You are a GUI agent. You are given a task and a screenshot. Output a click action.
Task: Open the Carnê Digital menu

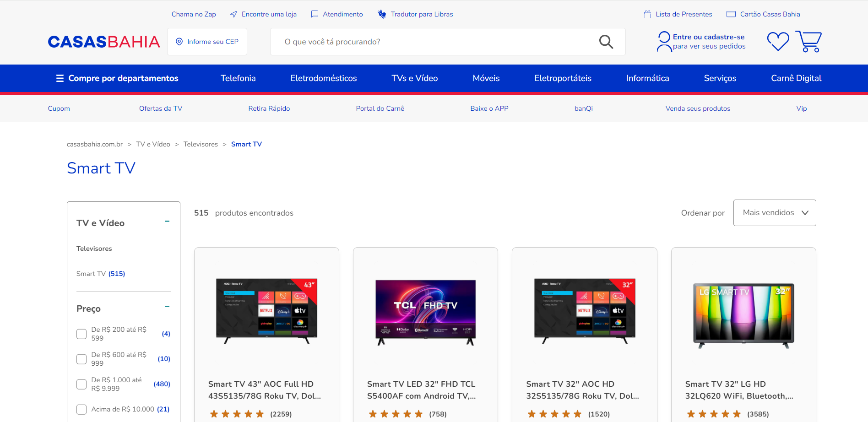[796, 78]
